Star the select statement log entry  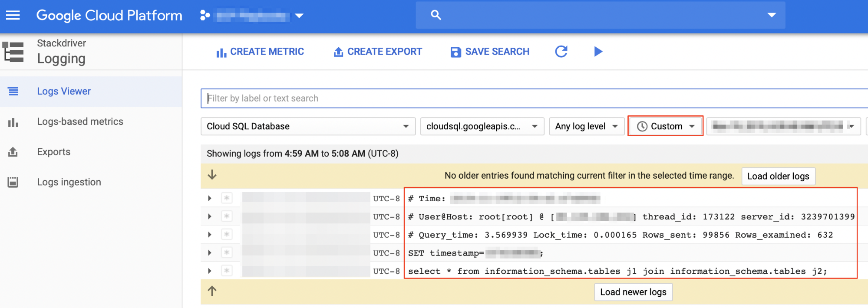(227, 271)
